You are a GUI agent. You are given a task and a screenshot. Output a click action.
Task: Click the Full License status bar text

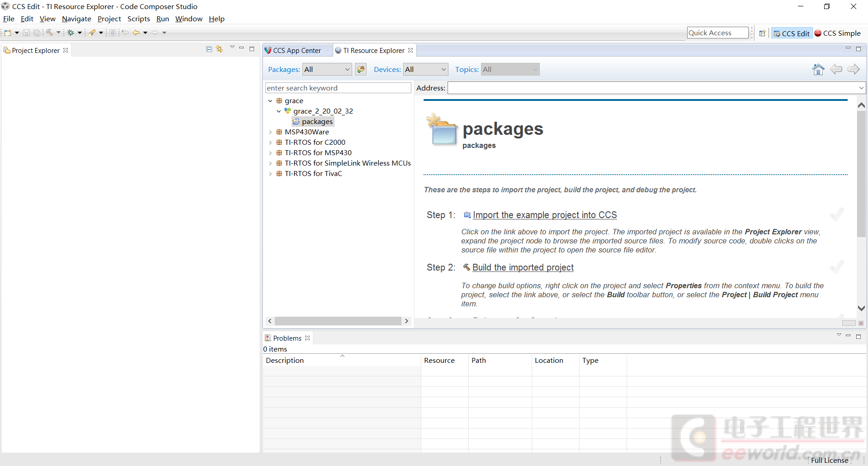[830, 460]
